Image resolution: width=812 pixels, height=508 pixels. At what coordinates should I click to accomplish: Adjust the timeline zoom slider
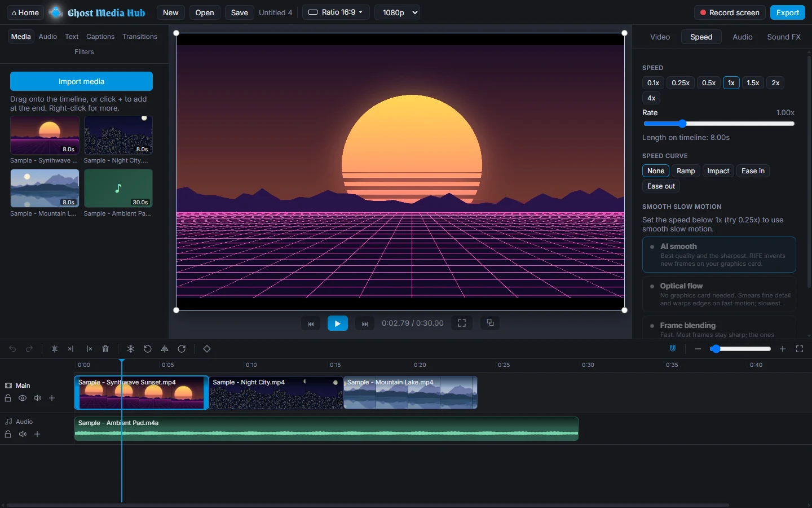tap(740, 349)
